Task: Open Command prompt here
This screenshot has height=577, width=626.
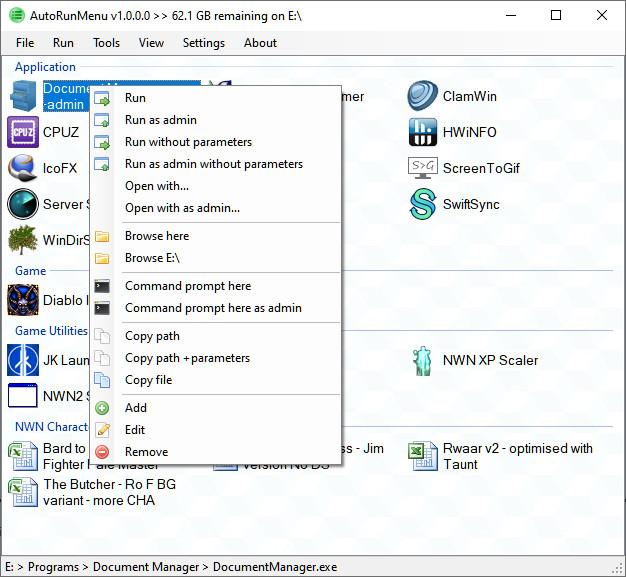Action: 216,286
